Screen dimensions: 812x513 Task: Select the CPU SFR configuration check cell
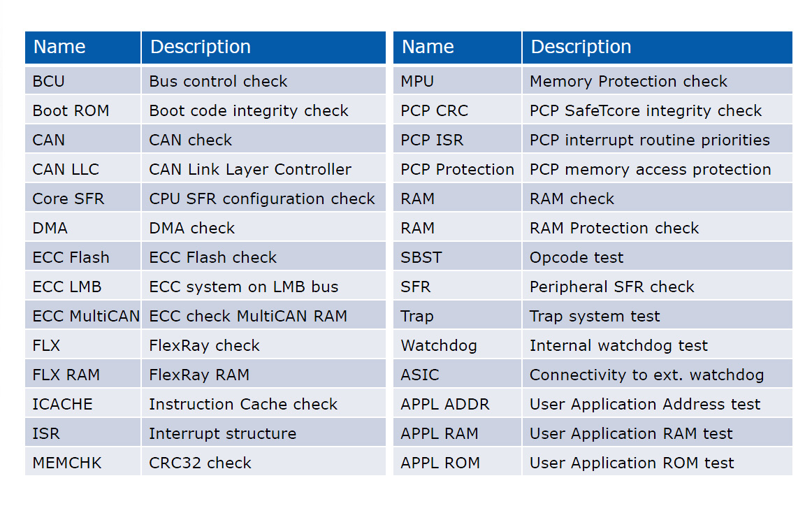tap(261, 198)
